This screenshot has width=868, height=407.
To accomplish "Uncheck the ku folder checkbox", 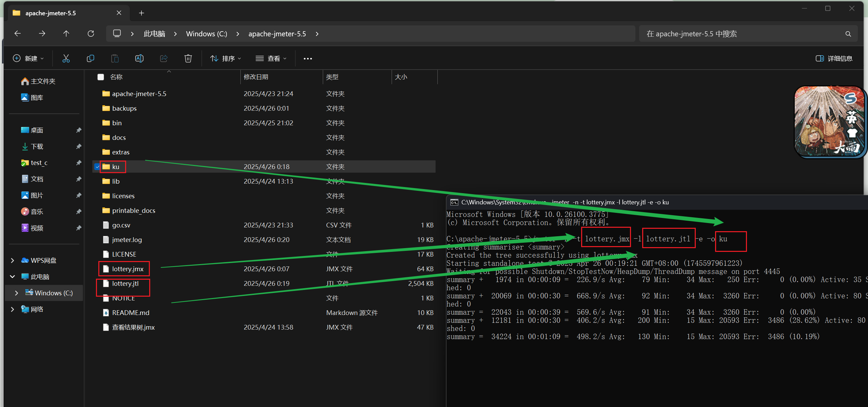I will (x=97, y=167).
